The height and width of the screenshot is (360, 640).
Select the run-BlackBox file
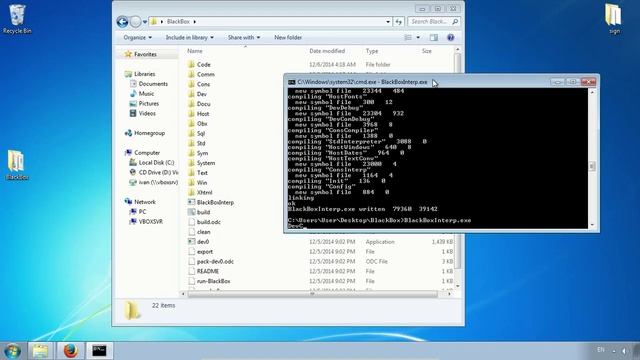tap(209, 281)
